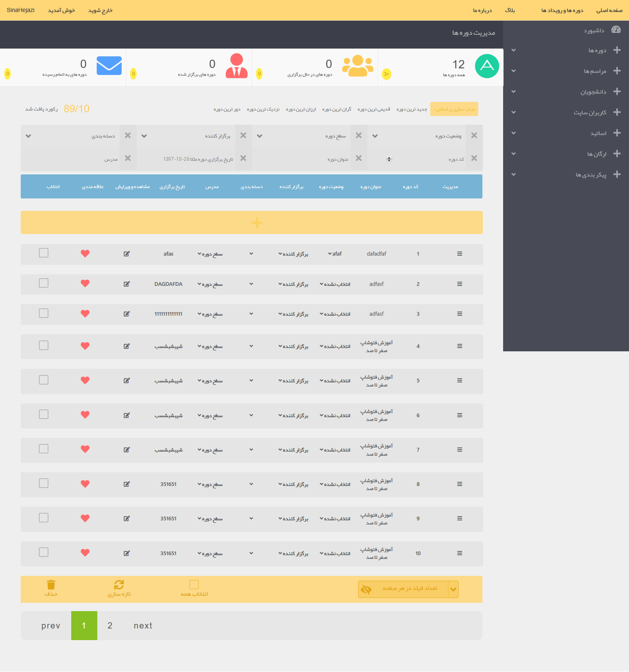Check the selection box for row 1
This screenshot has width=629, height=672.
pyautogui.click(x=43, y=253)
